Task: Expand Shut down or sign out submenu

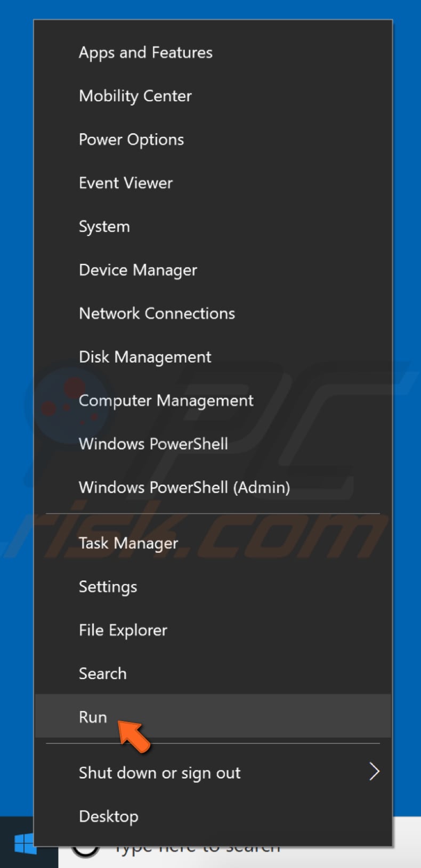Action: [159, 773]
